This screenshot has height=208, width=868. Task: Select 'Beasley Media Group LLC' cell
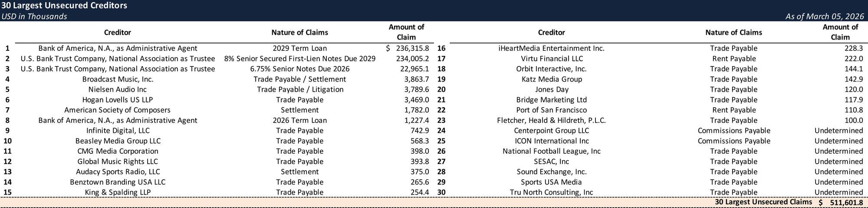(118, 141)
